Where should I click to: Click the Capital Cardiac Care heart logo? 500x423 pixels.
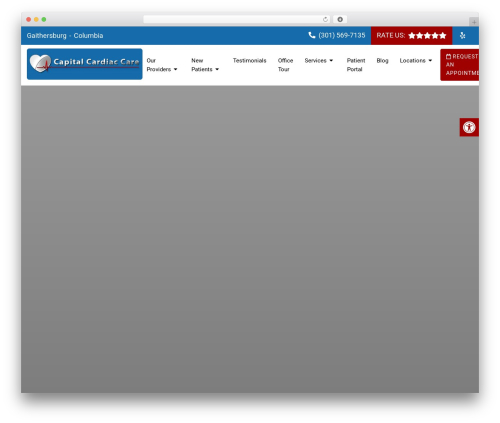[85, 64]
